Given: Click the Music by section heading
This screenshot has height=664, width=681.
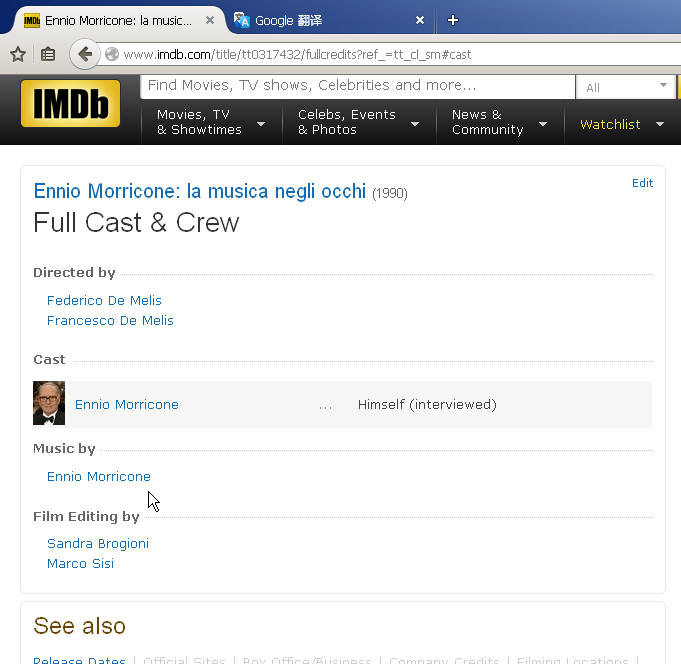Looking at the screenshot, I should click(x=64, y=449).
